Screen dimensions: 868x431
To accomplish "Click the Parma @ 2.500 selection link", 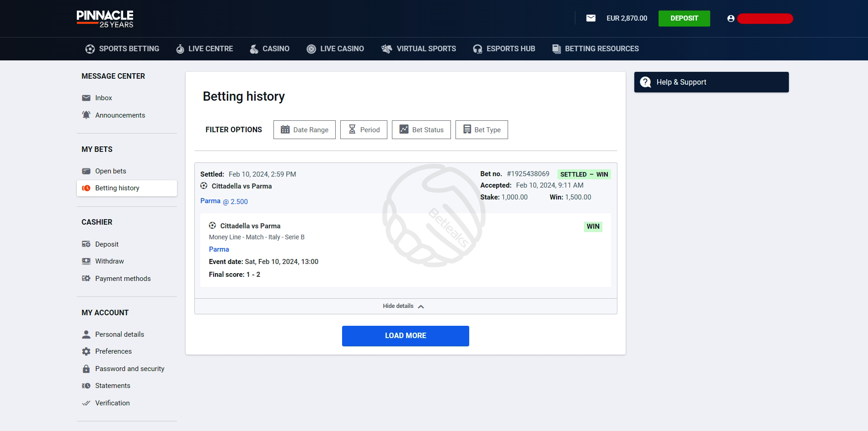I will pyautogui.click(x=224, y=201).
